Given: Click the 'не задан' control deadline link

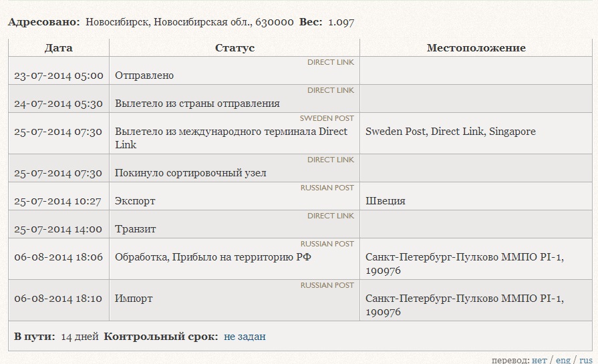Looking at the screenshot, I should pyautogui.click(x=245, y=337).
